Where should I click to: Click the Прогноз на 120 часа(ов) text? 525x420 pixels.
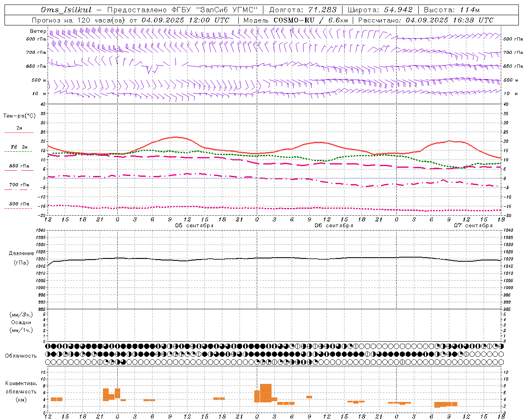tap(79, 20)
